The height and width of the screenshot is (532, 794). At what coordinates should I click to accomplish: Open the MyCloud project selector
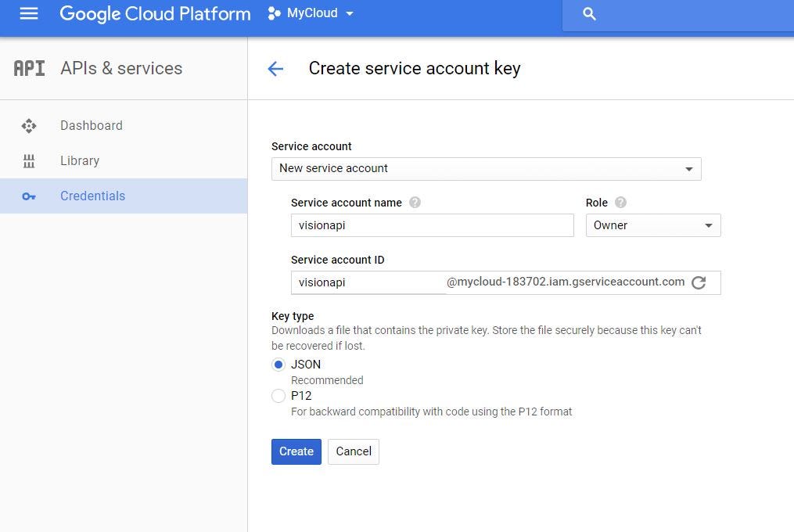pyautogui.click(x=311, y=13)
